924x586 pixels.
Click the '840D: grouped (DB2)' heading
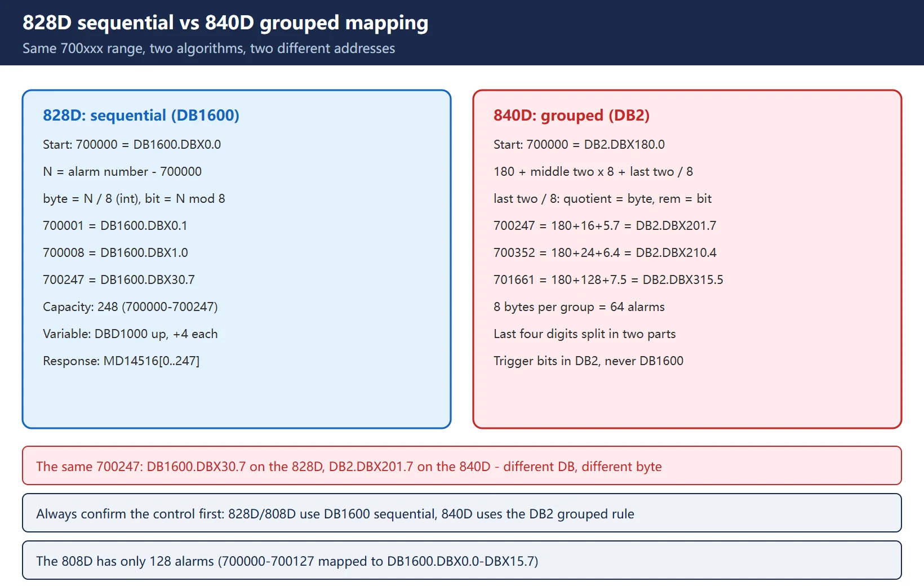tap(571, 115)
